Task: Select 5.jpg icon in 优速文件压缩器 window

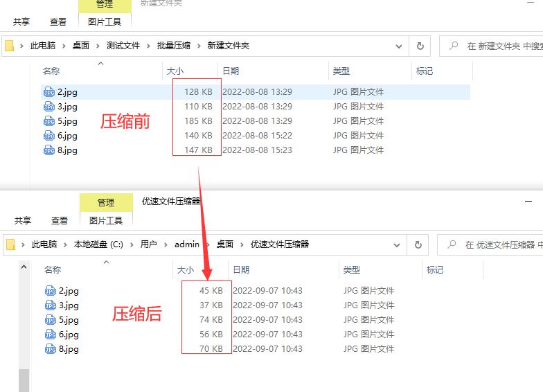Action: tap(51, 320)
